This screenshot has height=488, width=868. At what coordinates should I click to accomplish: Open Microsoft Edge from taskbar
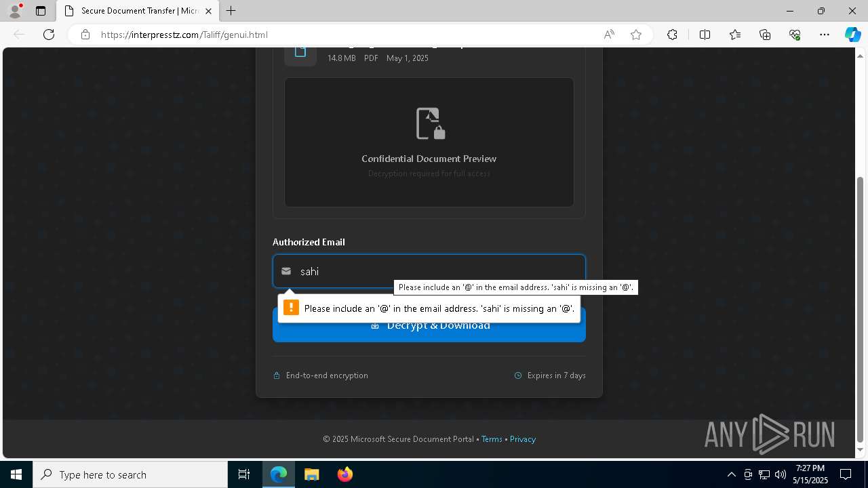point(279,474)
